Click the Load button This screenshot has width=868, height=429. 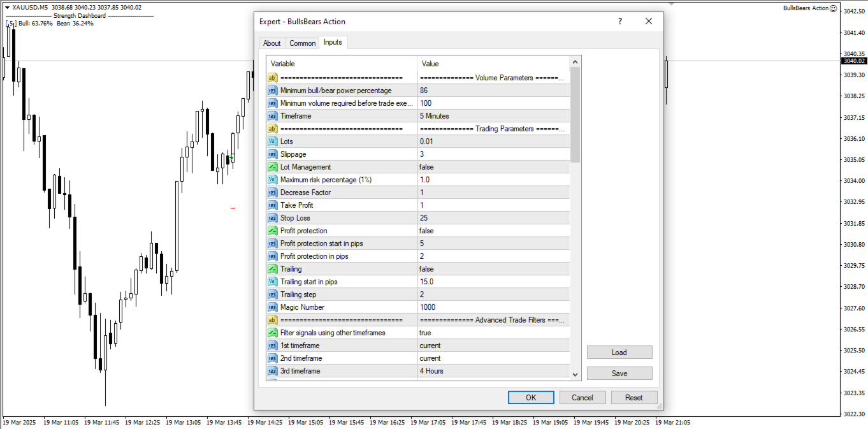point(619,352)
